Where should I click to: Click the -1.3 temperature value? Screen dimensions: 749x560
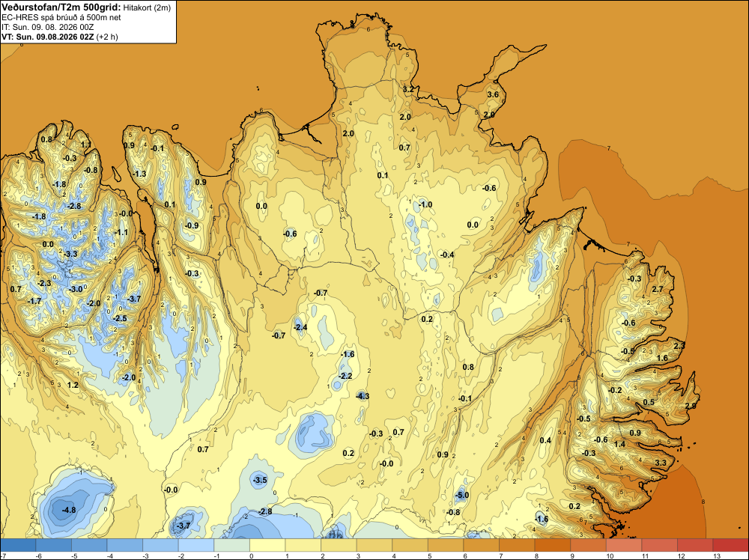coord(139,174)
